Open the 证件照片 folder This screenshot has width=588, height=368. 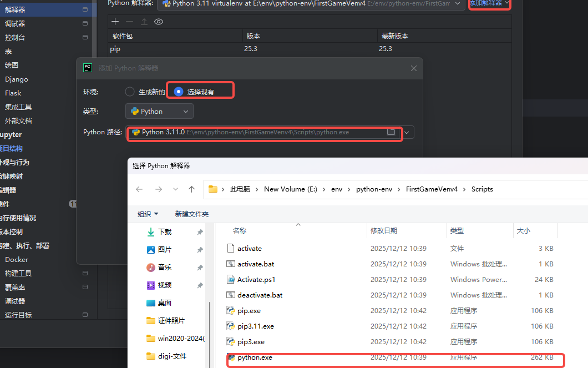click(171, 320)
